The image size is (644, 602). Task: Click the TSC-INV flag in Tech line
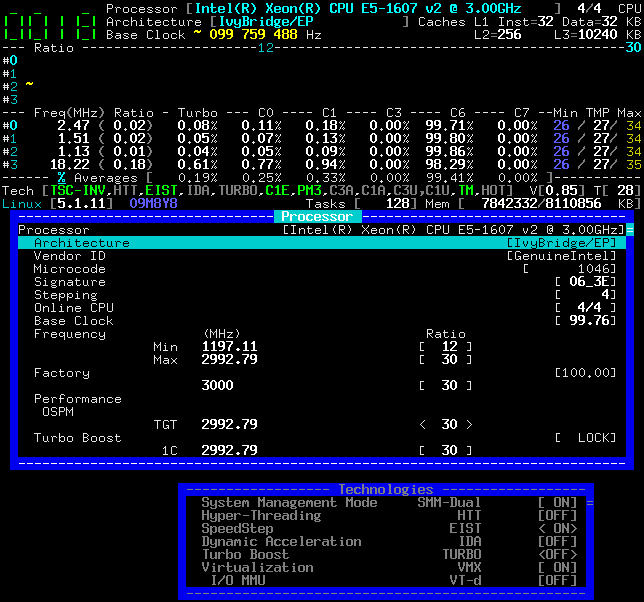(78, 191)
